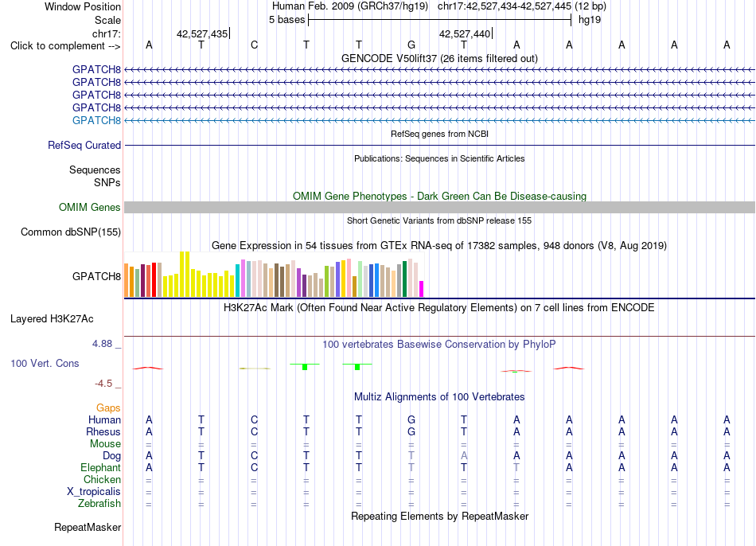Click the hg19 label beside scale bar
The height and width of the screenshot is (546, 756).
pos(590,20)
